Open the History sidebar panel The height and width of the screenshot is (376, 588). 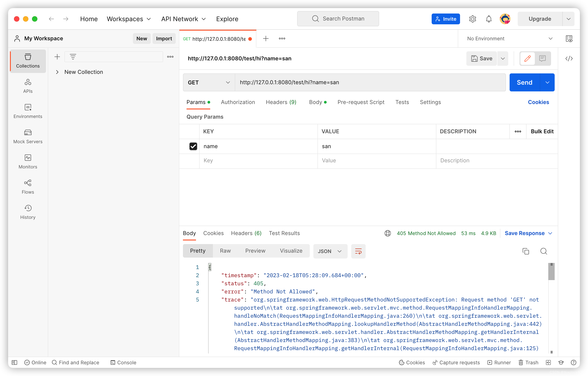pyautogui.click(x=28, y=212)
